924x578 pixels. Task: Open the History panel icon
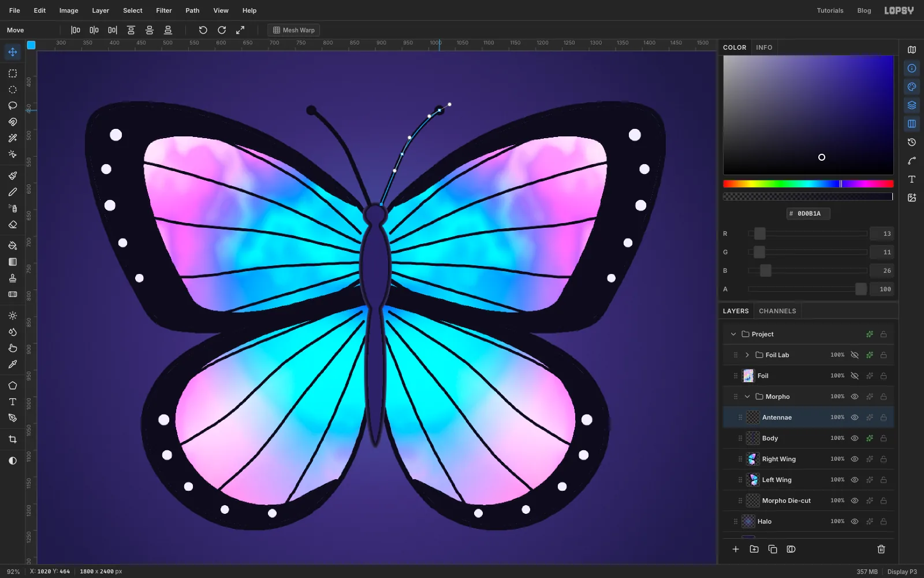coord(912,142)
